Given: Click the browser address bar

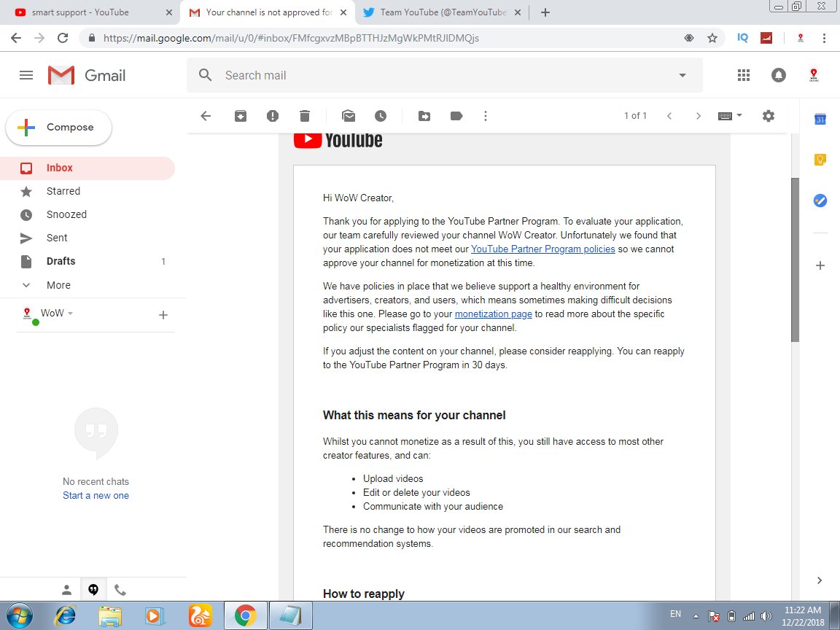Looking at the screenshot, I should coord(386,38).
